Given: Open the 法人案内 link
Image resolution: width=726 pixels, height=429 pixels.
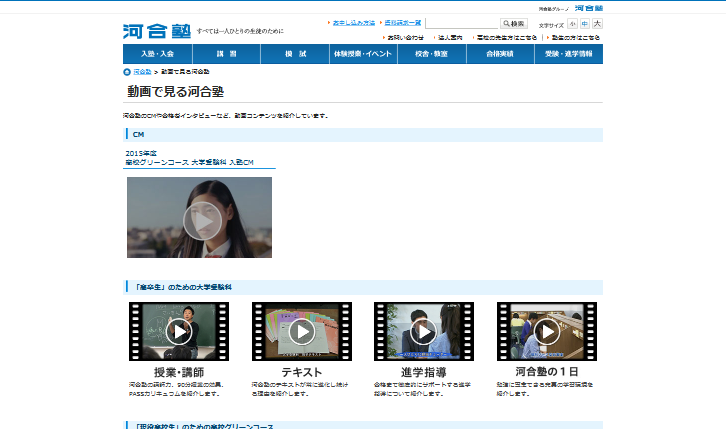Looking at the screenshot, I should coord(451,37).
